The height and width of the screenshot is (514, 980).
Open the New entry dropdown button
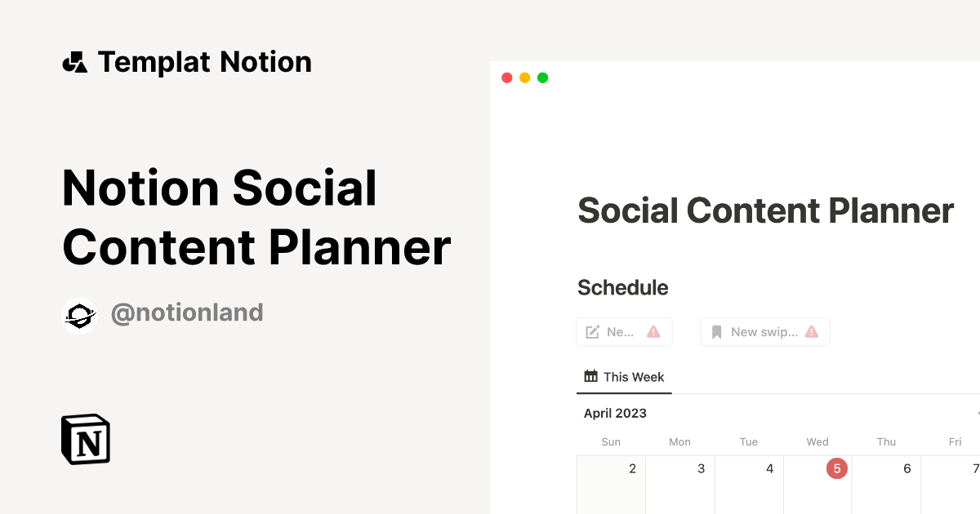[624, 331]
